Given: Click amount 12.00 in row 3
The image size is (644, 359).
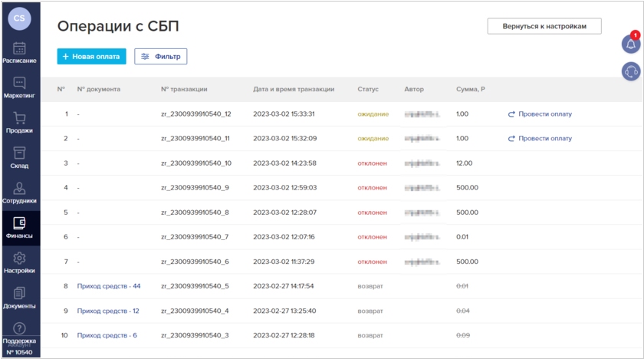Looking at the screenshot, I should coord(464,163).
